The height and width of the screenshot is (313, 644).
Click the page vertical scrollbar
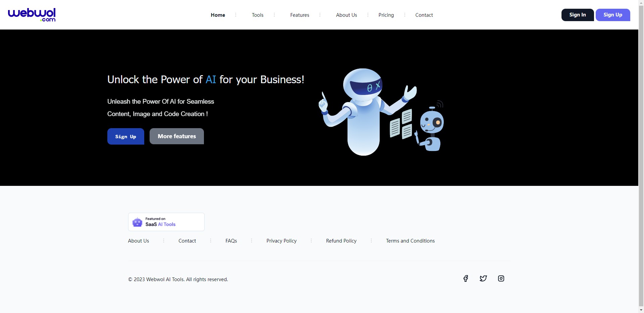point(641,156)
